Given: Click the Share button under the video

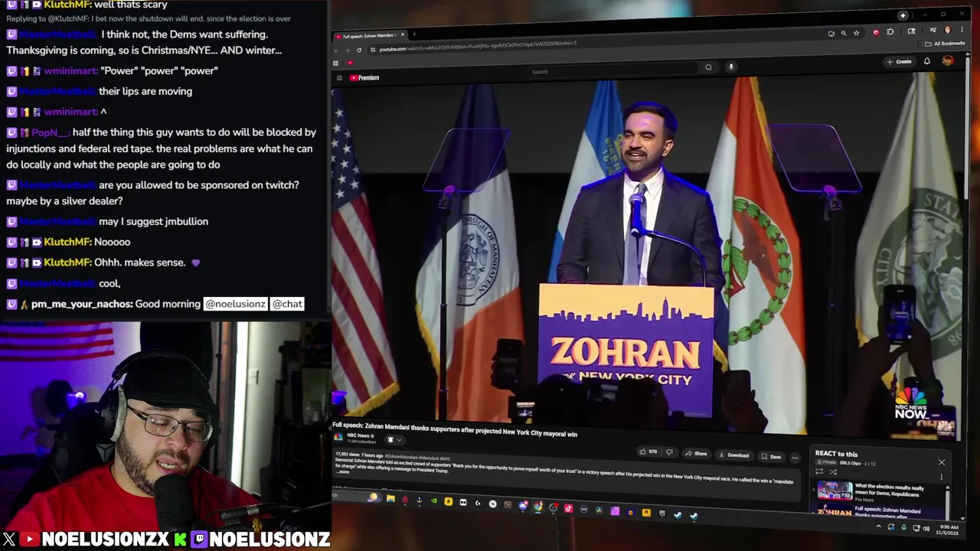Looking at the screenshot, I should click(696, 454).
